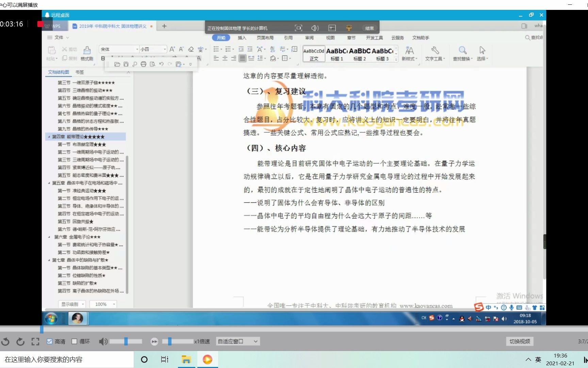The width and height of the screenshot is (588, 368).
Task: Collapse the 第四章 能带理论 outline node
Action: pyautogui.click(x=49, y=137)
